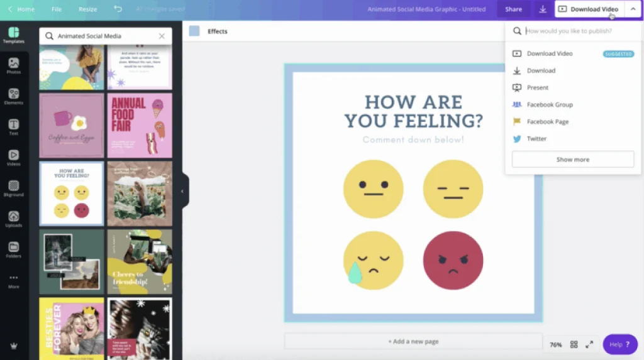
Task: Click the undo arrow icon
Action: coord(118,9)
